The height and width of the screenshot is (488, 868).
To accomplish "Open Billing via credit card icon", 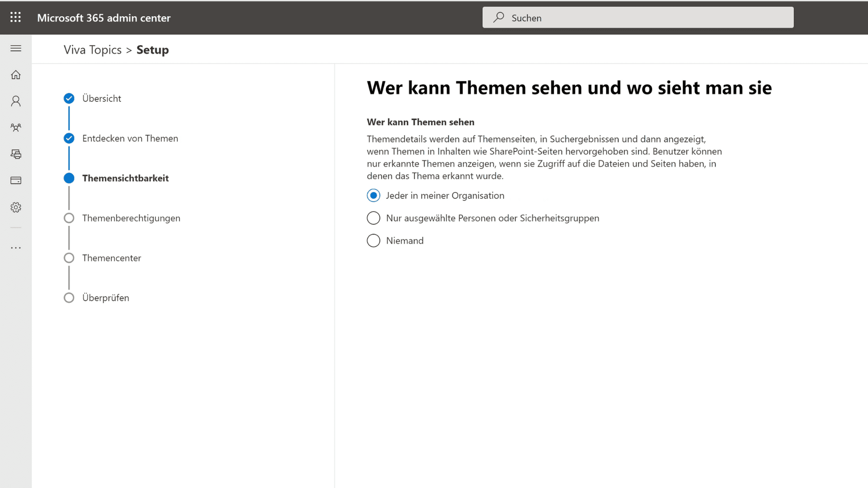I will [16, 181].
